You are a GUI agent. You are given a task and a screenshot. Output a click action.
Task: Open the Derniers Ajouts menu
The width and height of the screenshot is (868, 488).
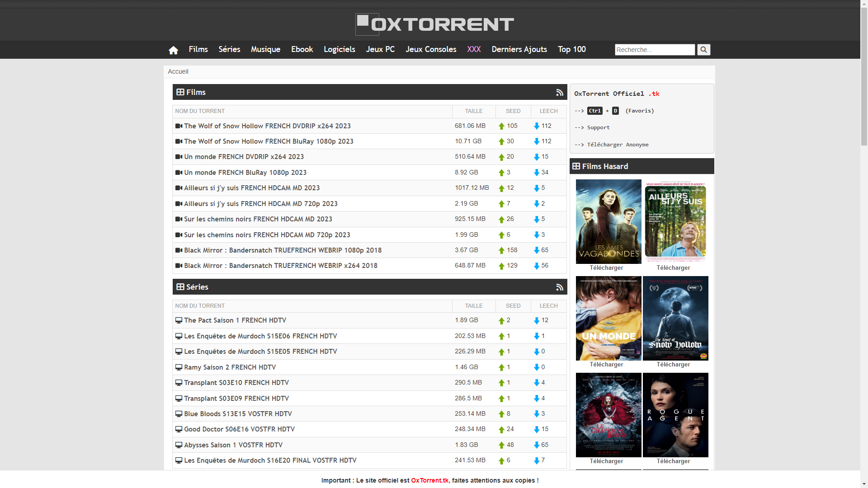click(x=519, y=49)
